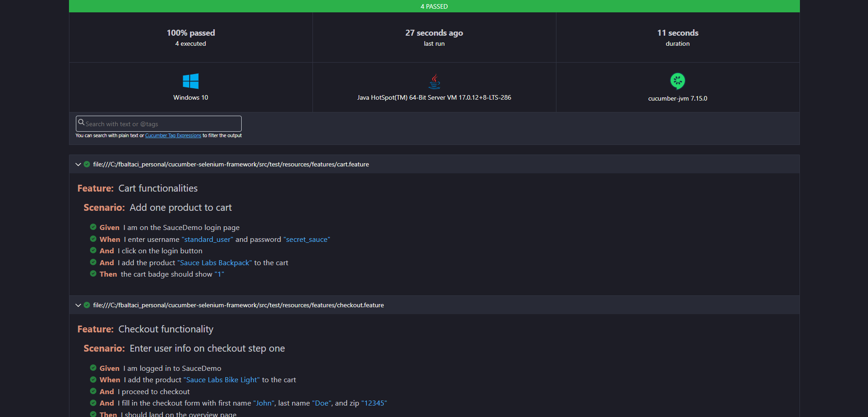This screenshot has width=868, height=417.
Task: Click check icon on 'And I proceed to checkout' step
Action: click(x=93, y=391)
